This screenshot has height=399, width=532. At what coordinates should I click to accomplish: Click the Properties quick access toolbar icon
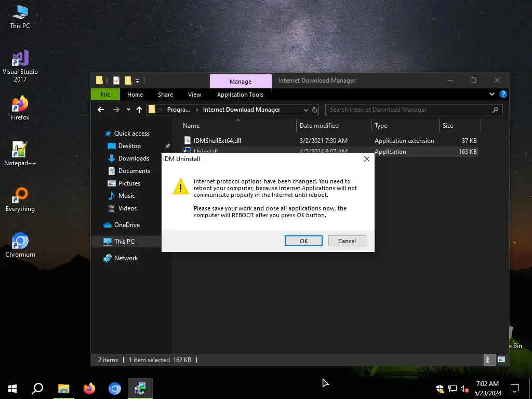coord(116,81)
